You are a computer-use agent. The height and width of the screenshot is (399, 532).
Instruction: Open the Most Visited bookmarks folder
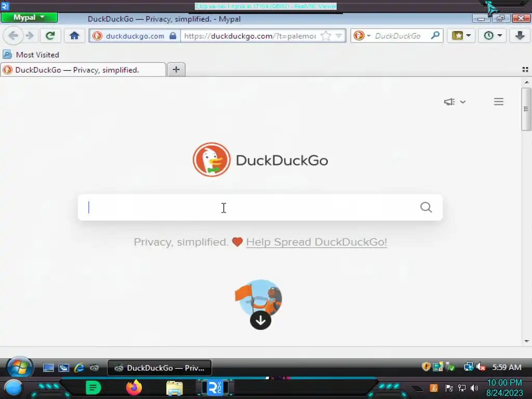pos(31,55)
